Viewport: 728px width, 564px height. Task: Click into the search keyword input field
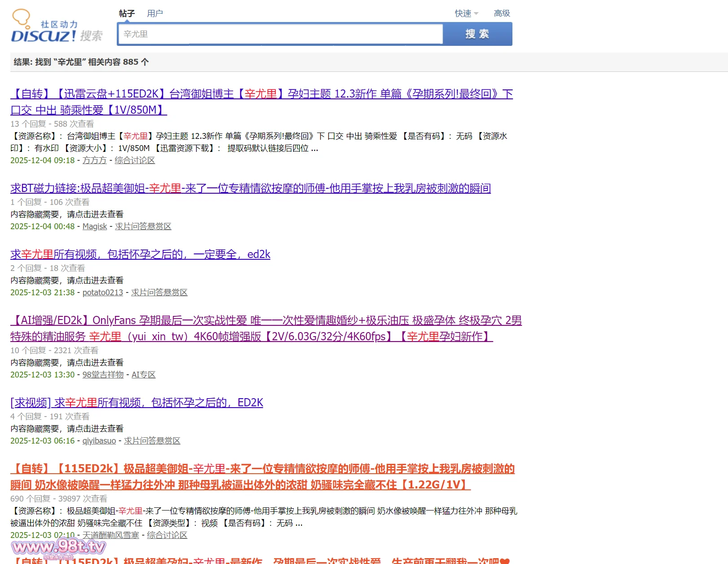[280, 34]
